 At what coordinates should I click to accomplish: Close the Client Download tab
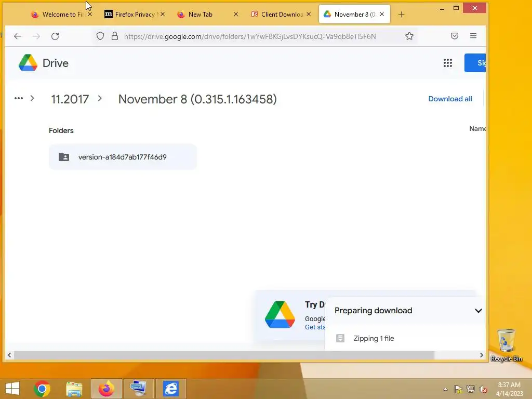tap(309, 14)
